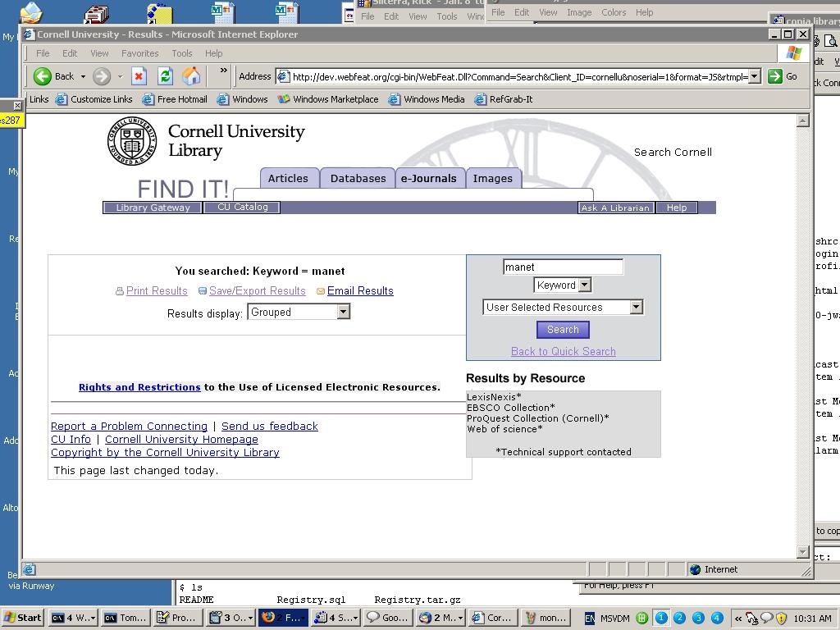Click virtual desktop 4 in taskbar
The image size is (840, 630).
(717, 618)
